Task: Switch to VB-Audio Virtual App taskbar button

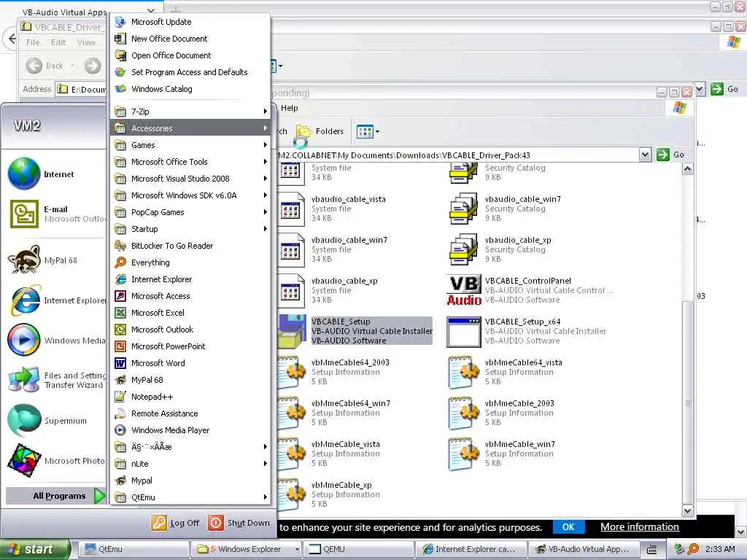Action: 583,550
